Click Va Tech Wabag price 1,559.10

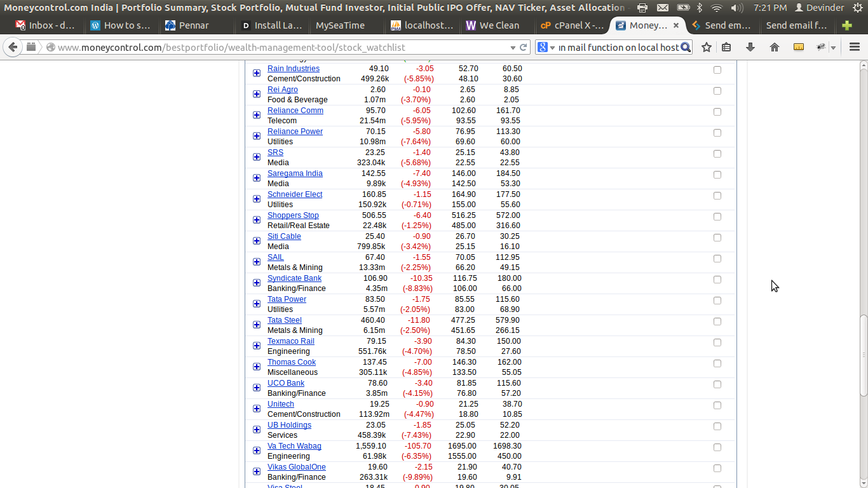371,446
